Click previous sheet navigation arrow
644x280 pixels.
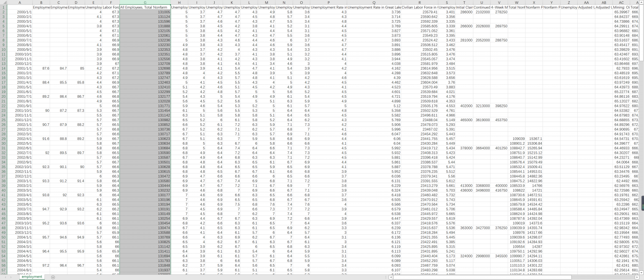(x=6, y=277)
